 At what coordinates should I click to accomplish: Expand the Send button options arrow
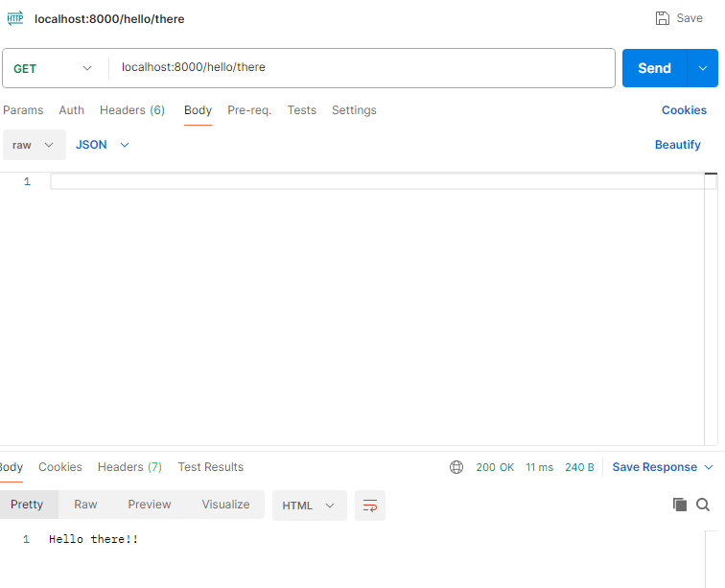click(x=703, y=68)
